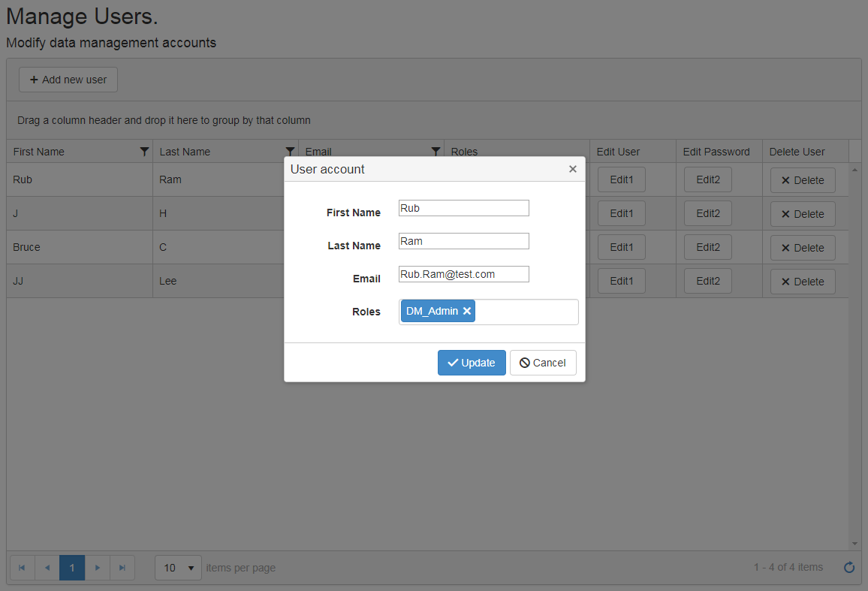Refresh the users grid
This screenshot has width=868, height=591.
point(849,568)
